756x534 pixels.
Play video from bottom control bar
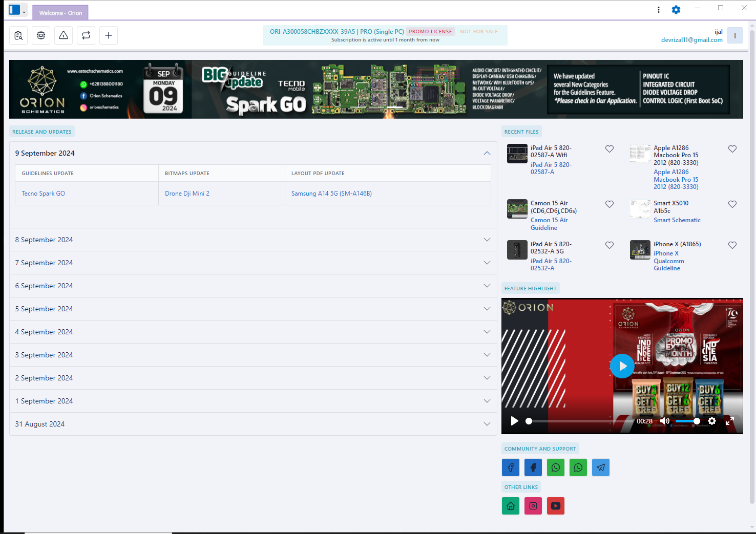pyautogui.click(x=515, y=421)
